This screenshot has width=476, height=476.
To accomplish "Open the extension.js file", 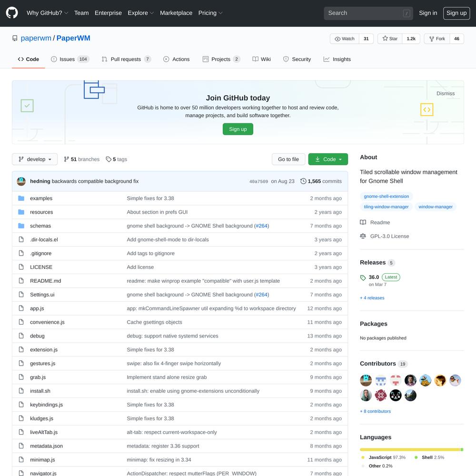I will [44, 349].
